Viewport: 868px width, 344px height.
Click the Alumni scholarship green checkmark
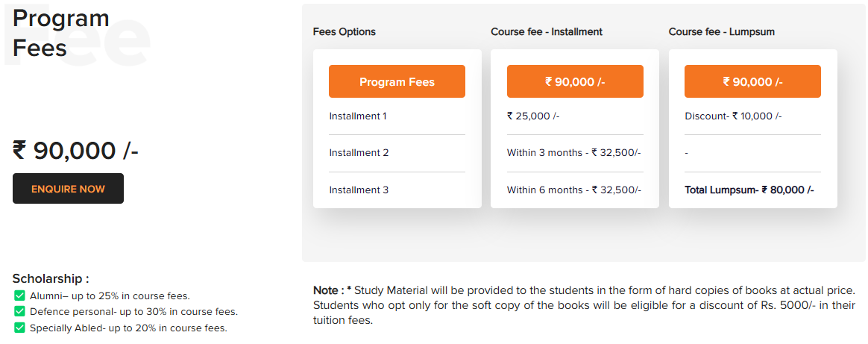(20, 295)
